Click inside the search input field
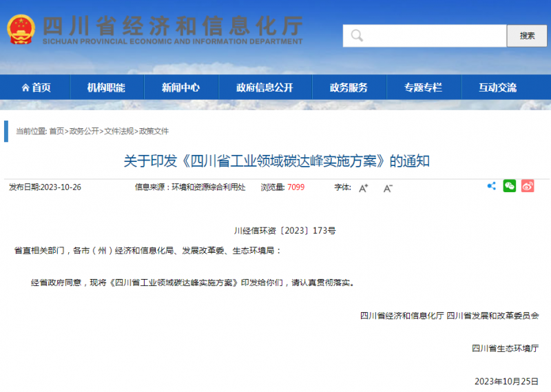The width and height of the screenshot is (551, 392). pyautogui.click(x=425, y=36)
